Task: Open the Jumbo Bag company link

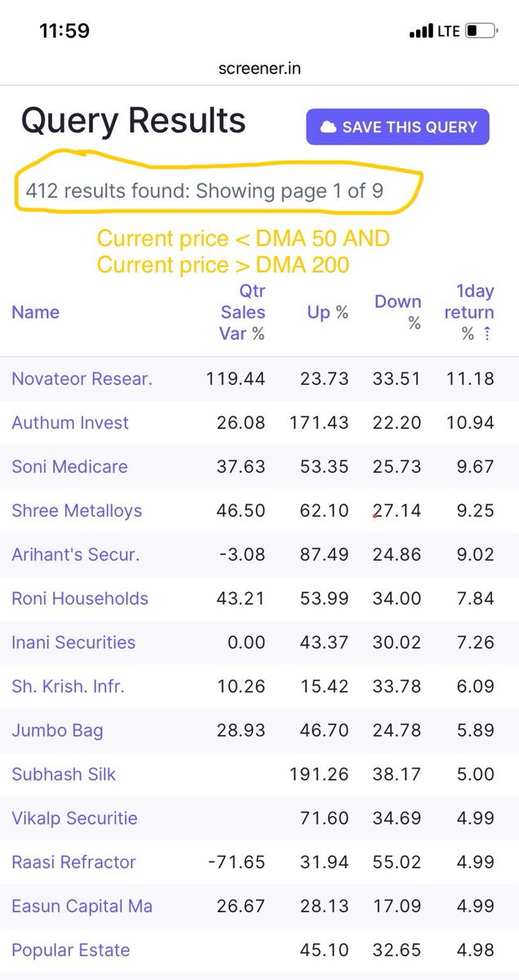Action: (x=57, y=730)
